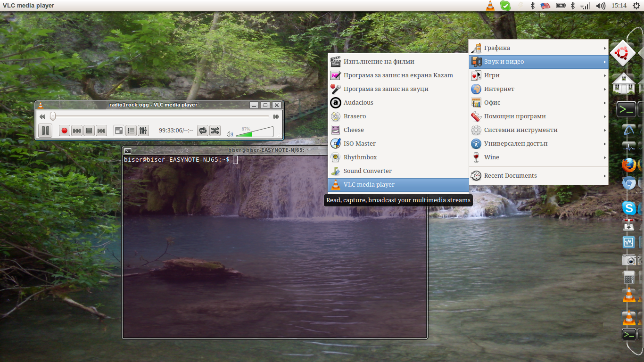Expand the Интернет submenu
This screenshot has height=362, width=644.
pos(538,89)
